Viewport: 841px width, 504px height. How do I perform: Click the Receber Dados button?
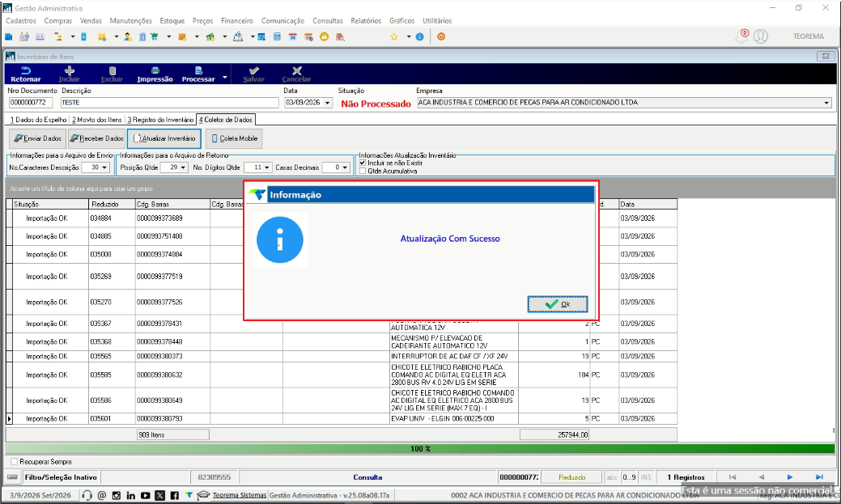[96, 138]
